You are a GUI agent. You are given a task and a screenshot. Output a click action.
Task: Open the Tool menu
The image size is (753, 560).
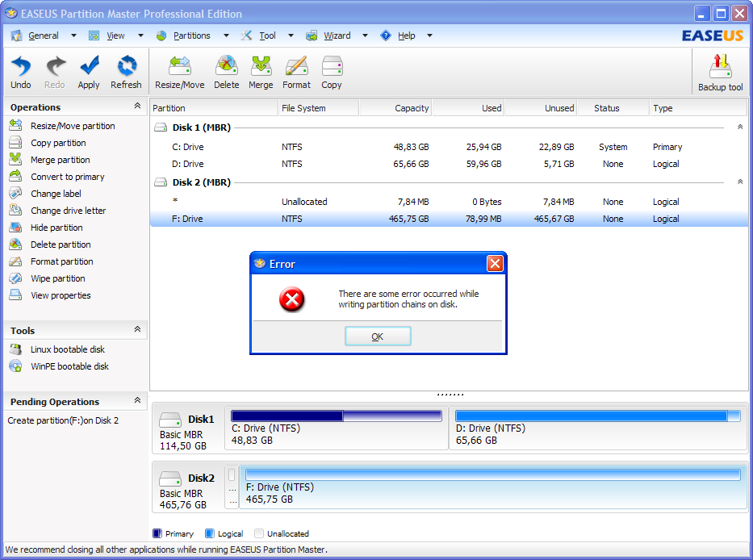point(267,36)
